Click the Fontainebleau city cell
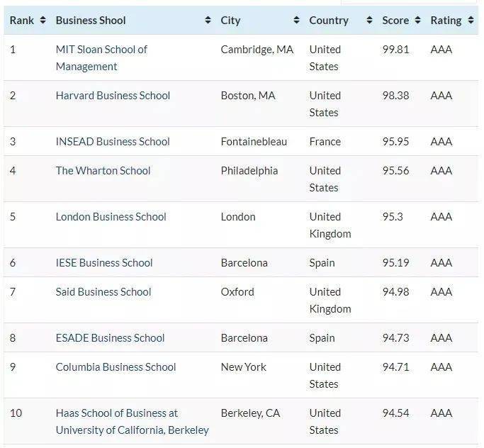The width and height of the screenshot is (484, 448). pyautogui.click(x=254, y=142)
